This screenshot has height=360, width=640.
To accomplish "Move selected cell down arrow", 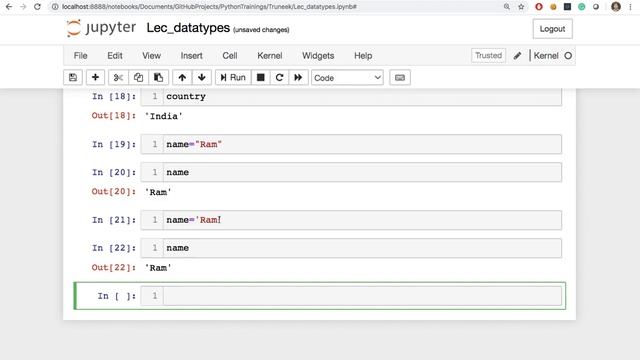I will click(202, 78).
